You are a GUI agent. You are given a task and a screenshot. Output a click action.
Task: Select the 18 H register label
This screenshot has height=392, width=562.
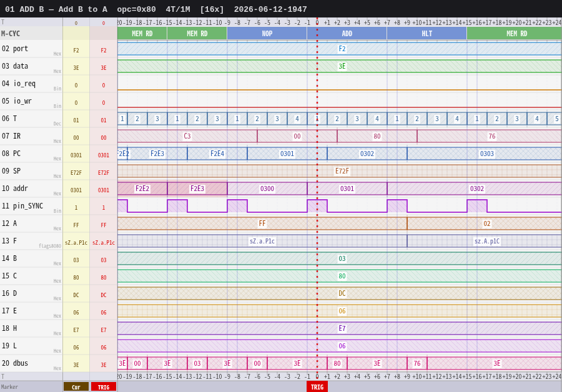[9, 328]
